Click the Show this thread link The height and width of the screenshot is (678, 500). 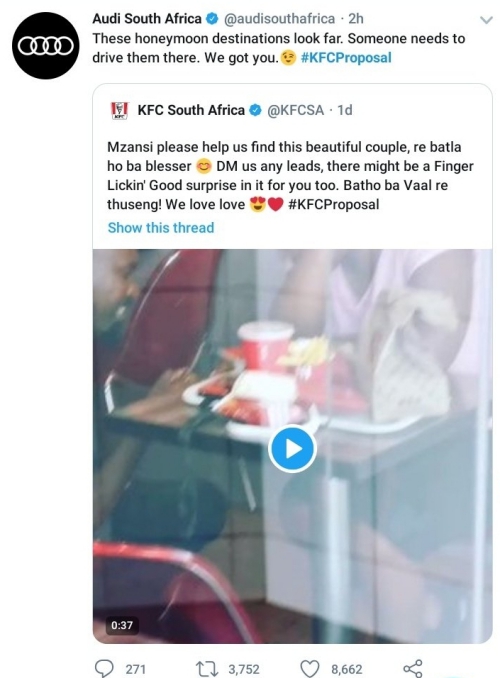161,227
